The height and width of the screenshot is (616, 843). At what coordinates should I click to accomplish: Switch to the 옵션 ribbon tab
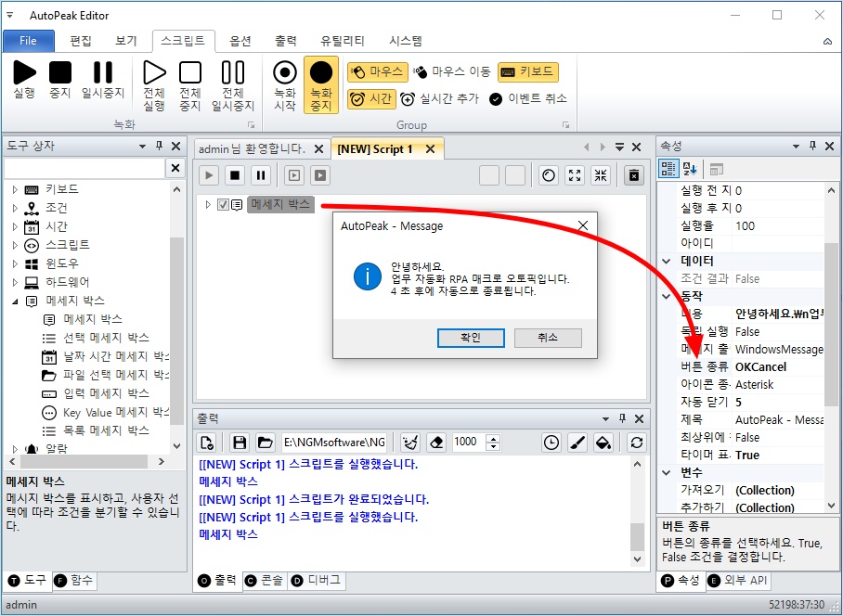pos(240,41)
